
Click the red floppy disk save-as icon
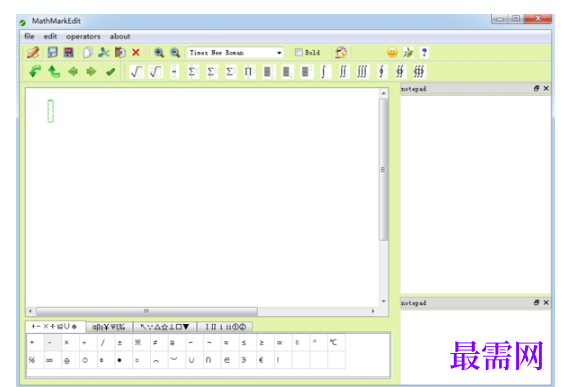pyautogui.click(x=68, y=52)
